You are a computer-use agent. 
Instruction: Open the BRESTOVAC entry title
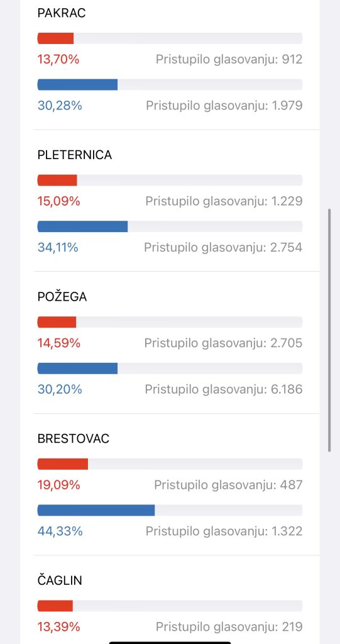74,438
